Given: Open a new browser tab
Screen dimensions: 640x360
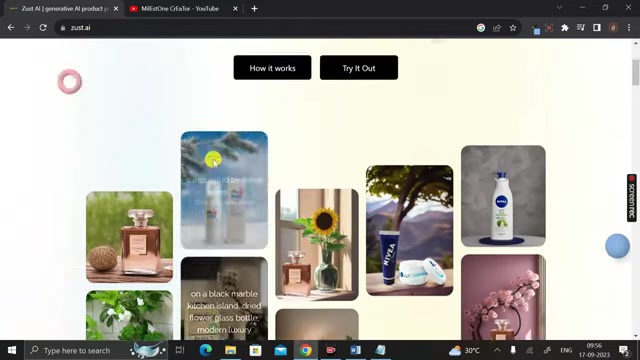Looking at the screenshot, I should [254, 9].
